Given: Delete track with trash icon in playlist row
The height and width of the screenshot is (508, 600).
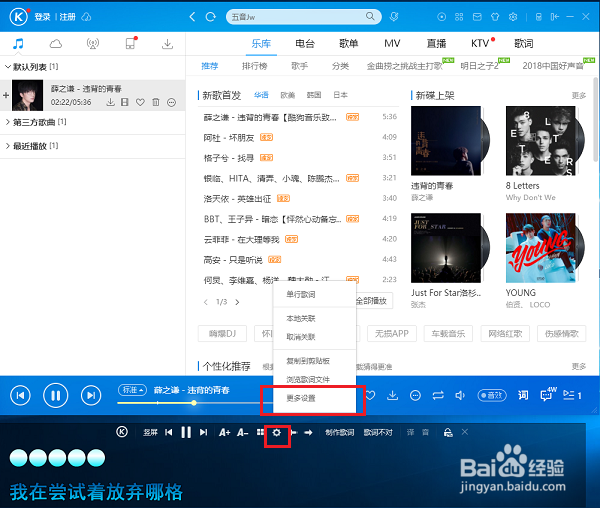Looking at the screenshot, I should (156, 102).
